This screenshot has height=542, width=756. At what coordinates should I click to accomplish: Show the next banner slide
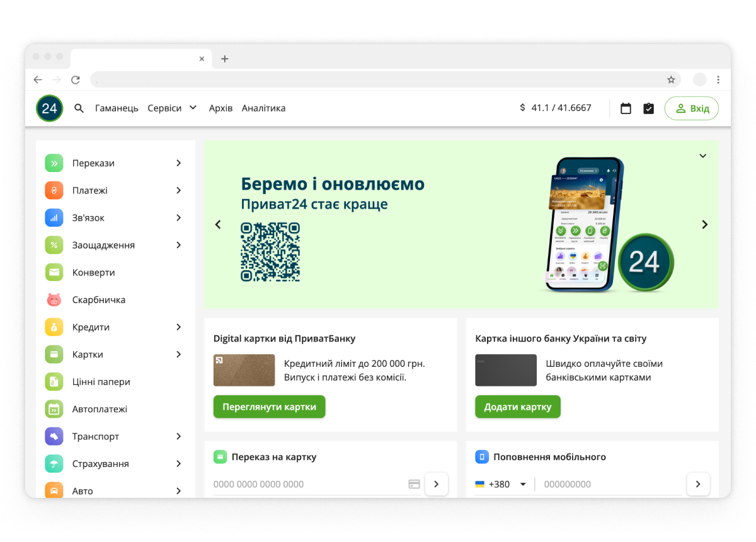click(x=704, y=224)
